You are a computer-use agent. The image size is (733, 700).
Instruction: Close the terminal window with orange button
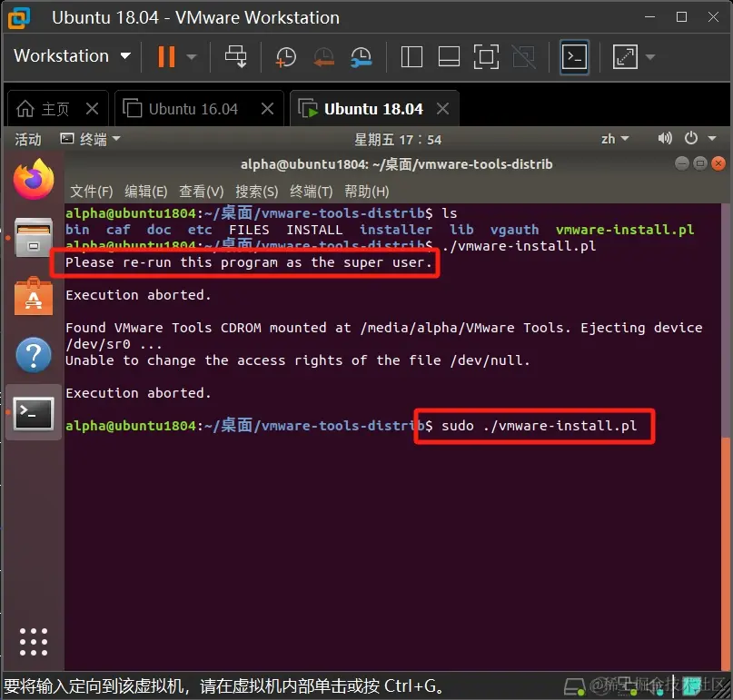coord(718,163)
